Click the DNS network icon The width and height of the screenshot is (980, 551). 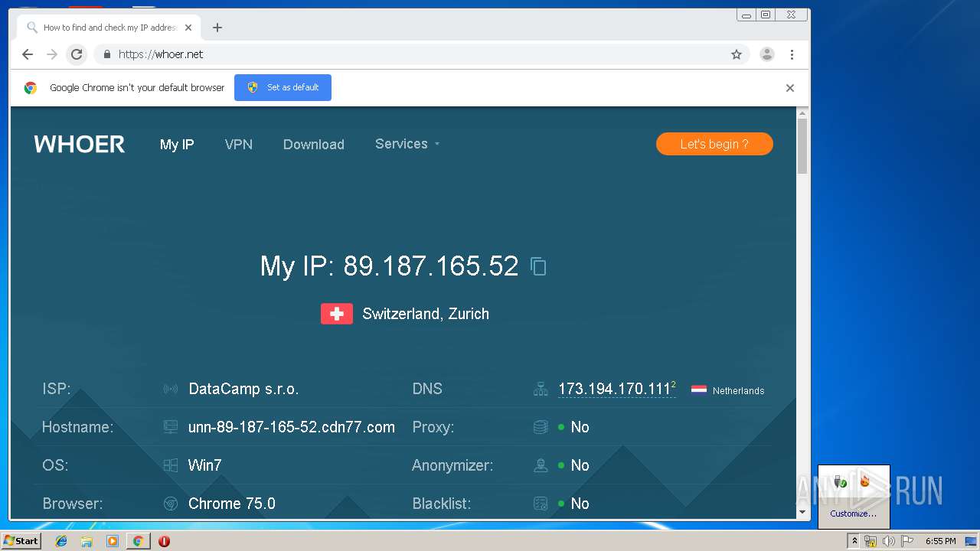pyautogui.click(x=541, y=389)
